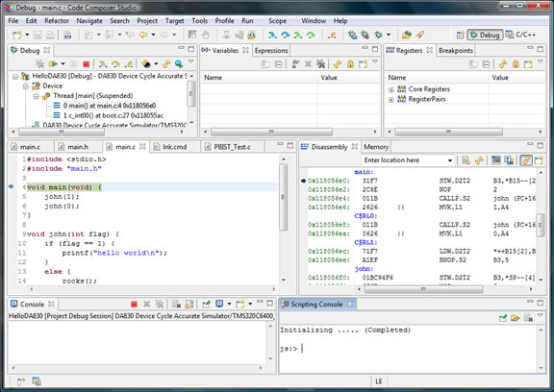Open the Target menu

(x=174, y=21)
